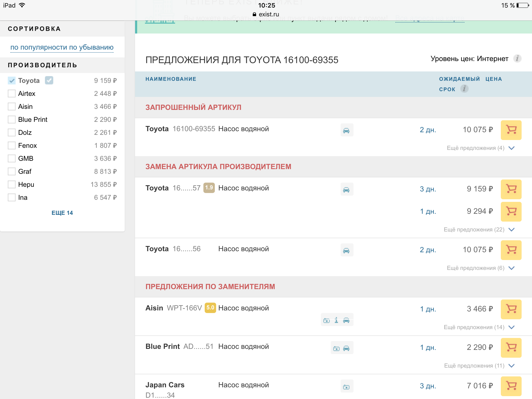Screen dimensions: 532x399
Task: Click the НАИМЕНОВАНИЕ column header
Action: tap(171, 79)
